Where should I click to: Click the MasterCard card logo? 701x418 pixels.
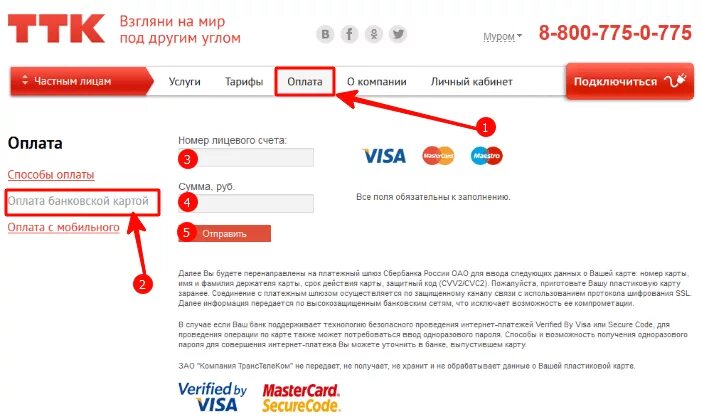point(438,156)
